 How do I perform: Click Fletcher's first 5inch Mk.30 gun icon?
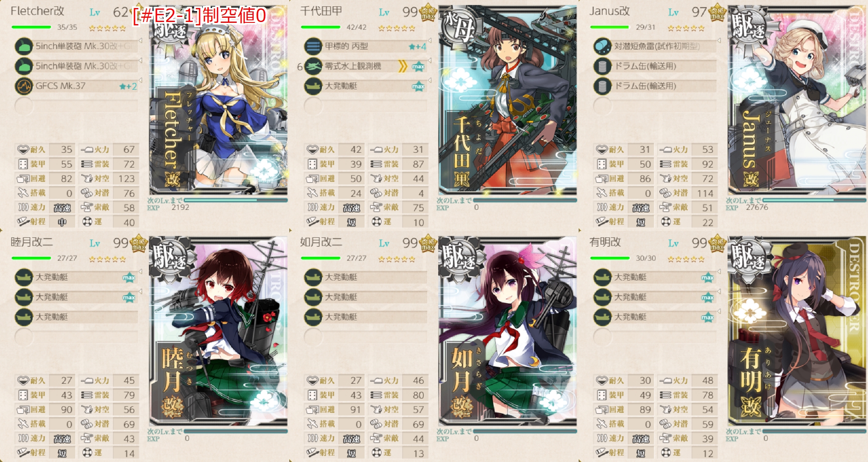24,47
